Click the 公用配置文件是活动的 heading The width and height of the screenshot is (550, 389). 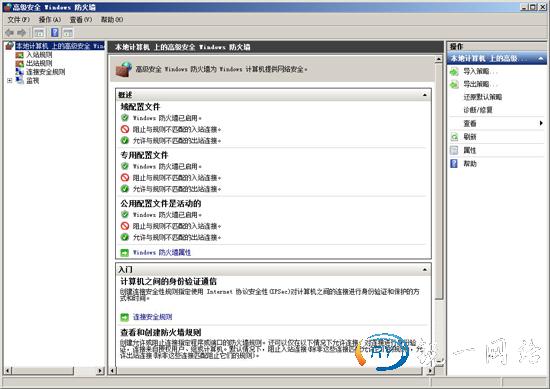tap(161, 203)
